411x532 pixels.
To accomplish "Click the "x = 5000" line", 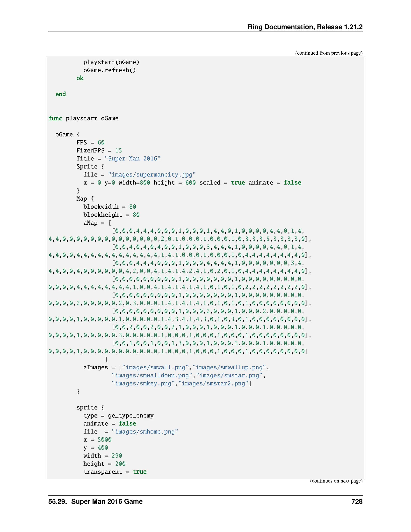I will point(97,440).
